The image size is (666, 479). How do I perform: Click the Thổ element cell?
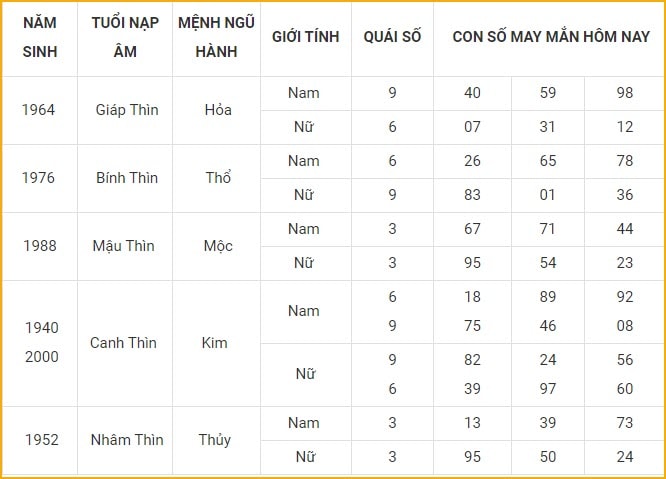tap(218, 178)
